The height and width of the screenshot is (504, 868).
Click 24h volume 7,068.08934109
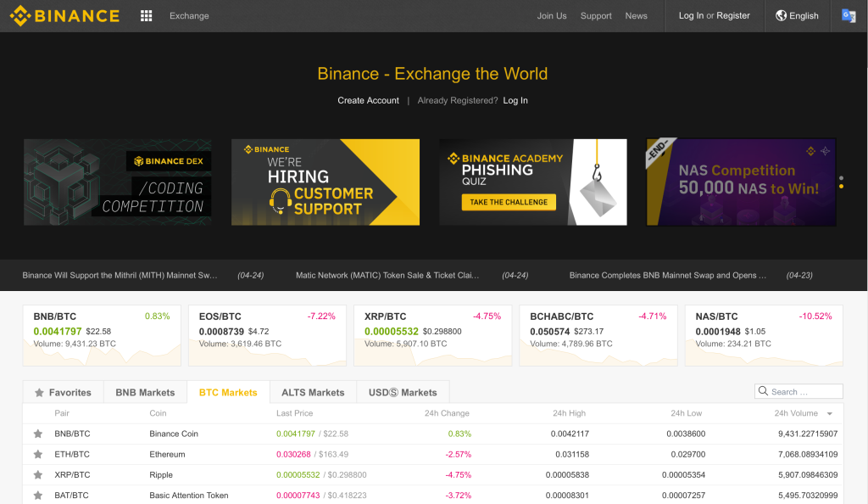tap(808, 454)
